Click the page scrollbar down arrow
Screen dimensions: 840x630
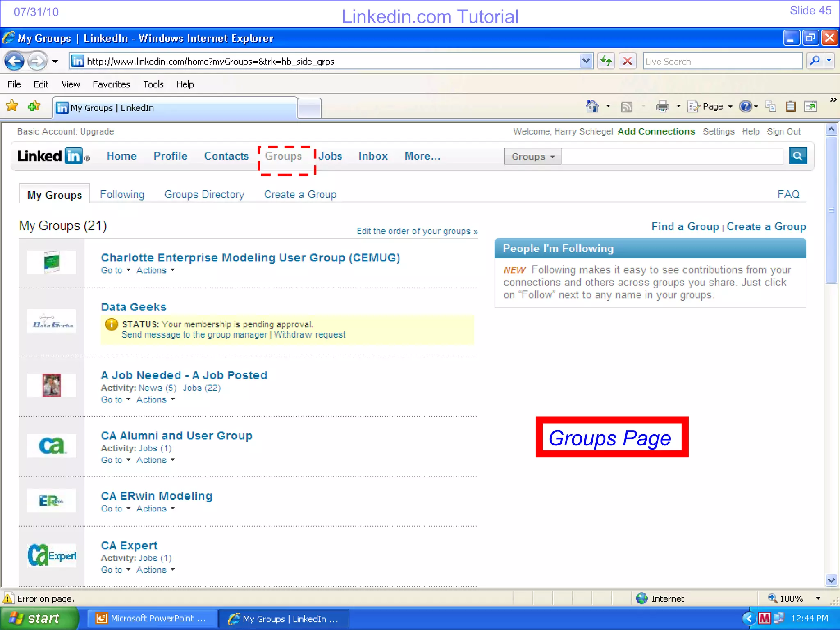pyautogui.click(x=831, y=580)
